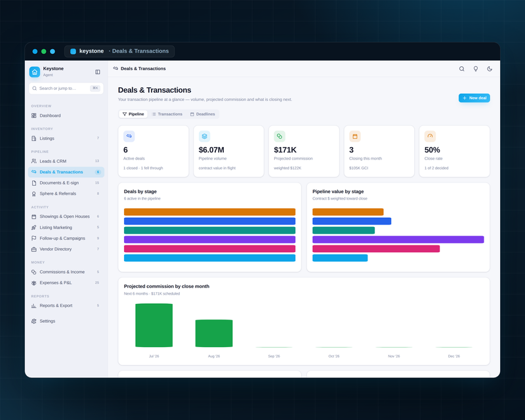
Task: Toggle the sidebar collapse icon
Action: click(x=97, y=72)
